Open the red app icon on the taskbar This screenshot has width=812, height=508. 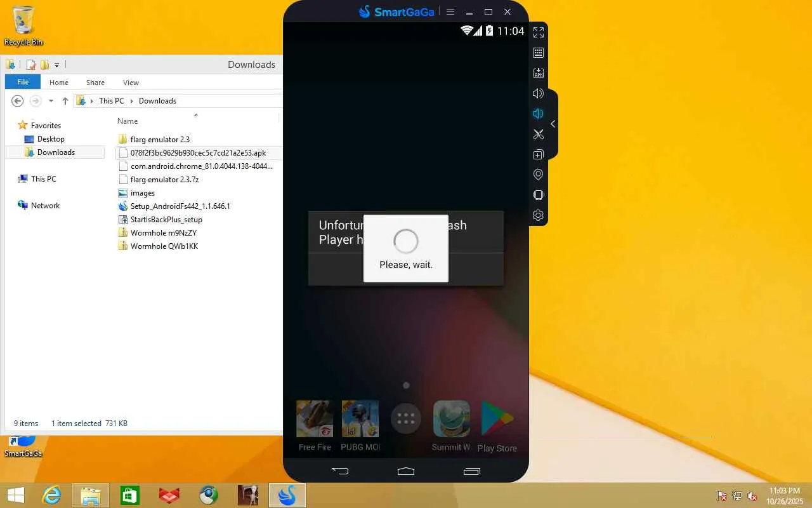point(169,495)
